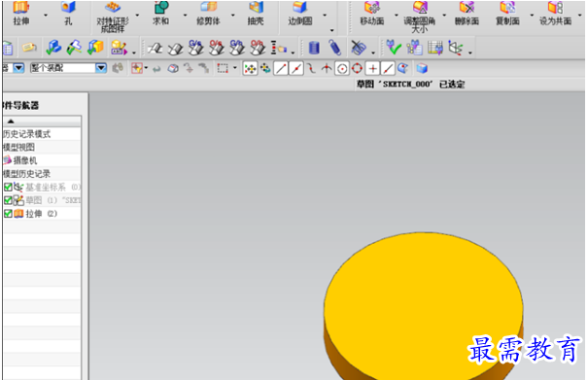Open dropdown arrow next to 修剪体

coord(233,16)
